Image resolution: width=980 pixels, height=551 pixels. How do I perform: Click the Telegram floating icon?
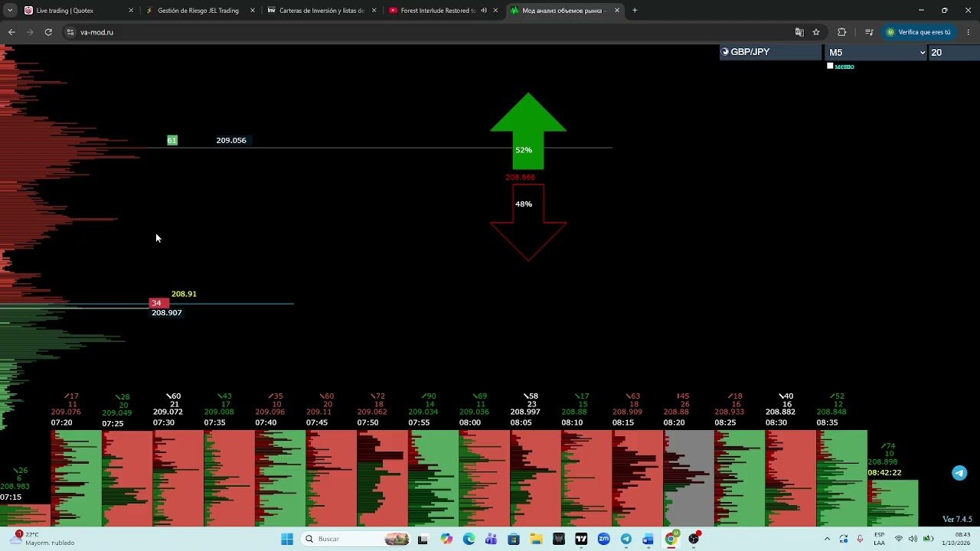click(959, 473)
